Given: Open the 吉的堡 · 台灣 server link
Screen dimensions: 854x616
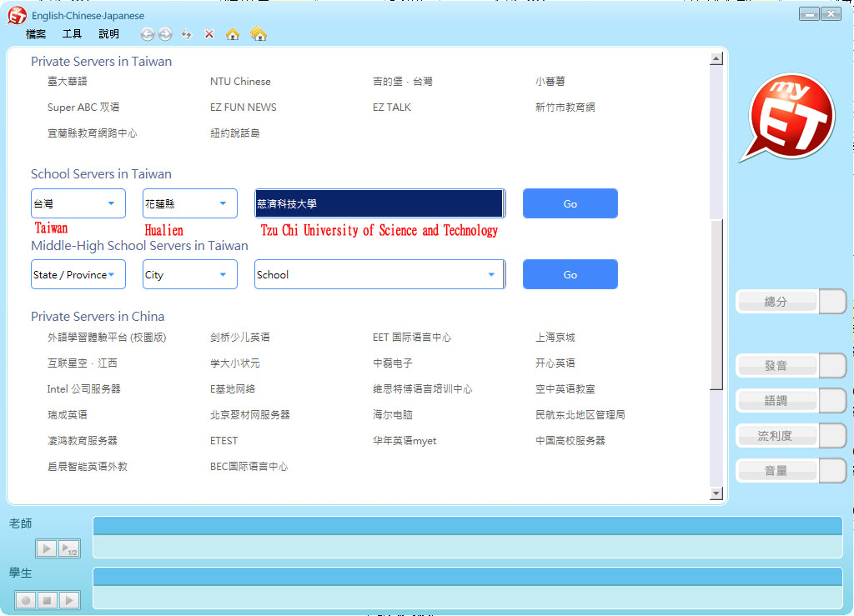Looking at the screenshot, I should coord(403,81).
